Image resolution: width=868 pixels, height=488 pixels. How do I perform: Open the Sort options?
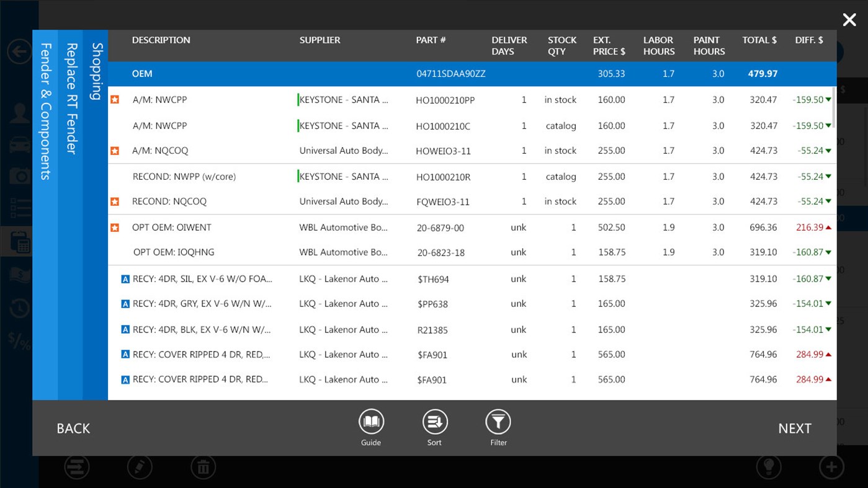pyautogui.click(x=434, y=420)
